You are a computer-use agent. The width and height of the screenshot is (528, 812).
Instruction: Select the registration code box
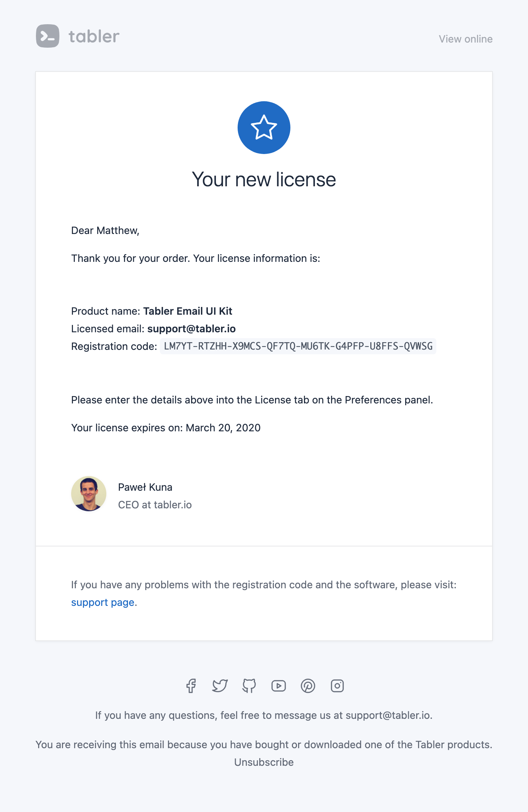coord(298,346)
